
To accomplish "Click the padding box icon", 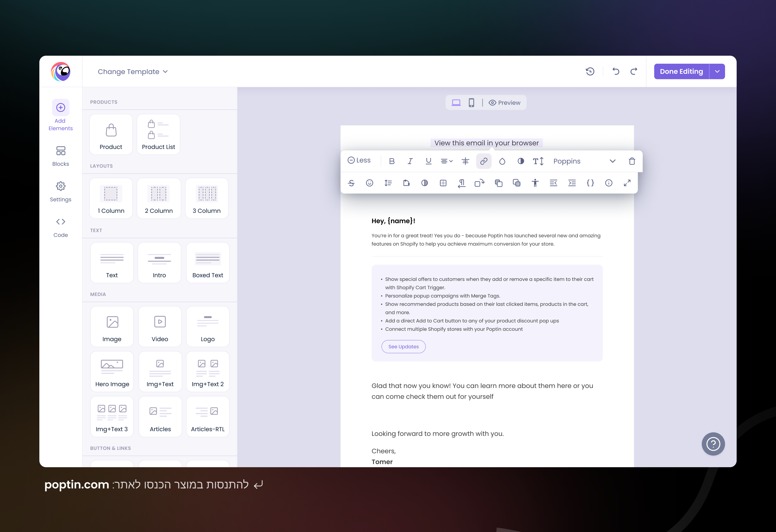I will (443, 183).
